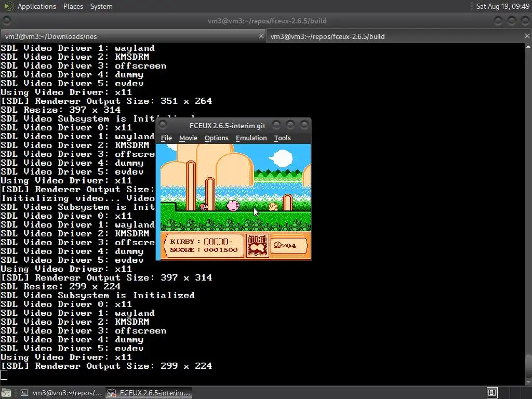
Task: Click the show desktop icon in bottom panel
Action: tap(6, 393)
